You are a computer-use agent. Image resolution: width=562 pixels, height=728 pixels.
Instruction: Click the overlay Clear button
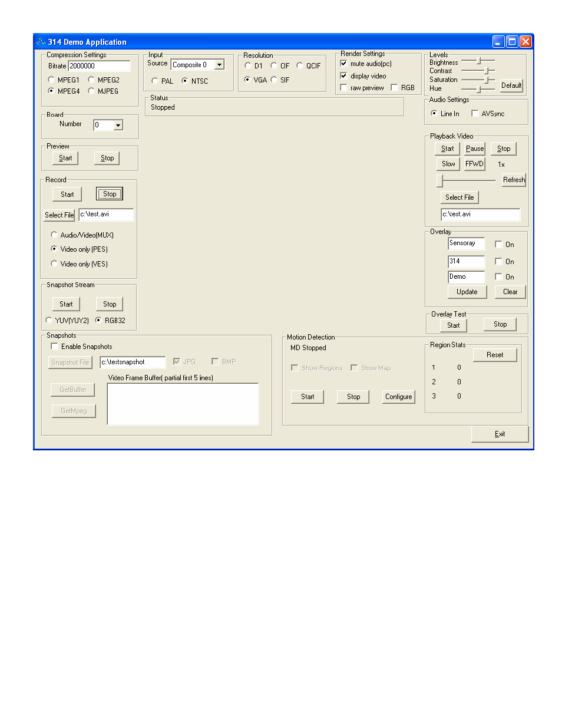coord(510,292)
